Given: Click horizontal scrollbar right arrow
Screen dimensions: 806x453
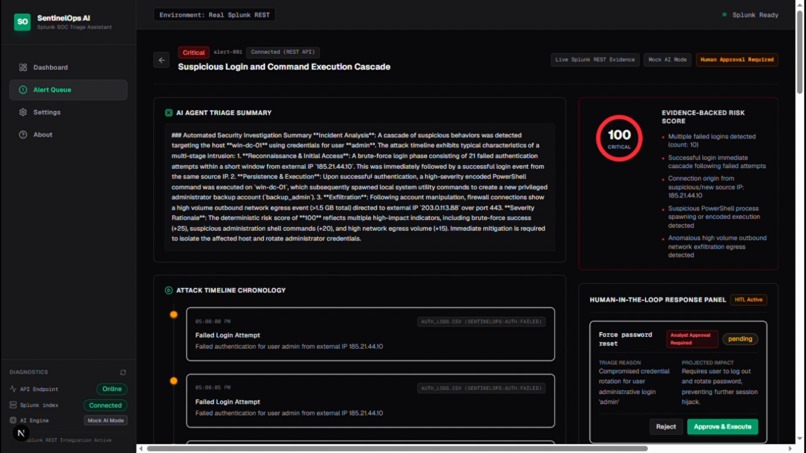Looking at the screenshot, I should [x=790, y=448].
